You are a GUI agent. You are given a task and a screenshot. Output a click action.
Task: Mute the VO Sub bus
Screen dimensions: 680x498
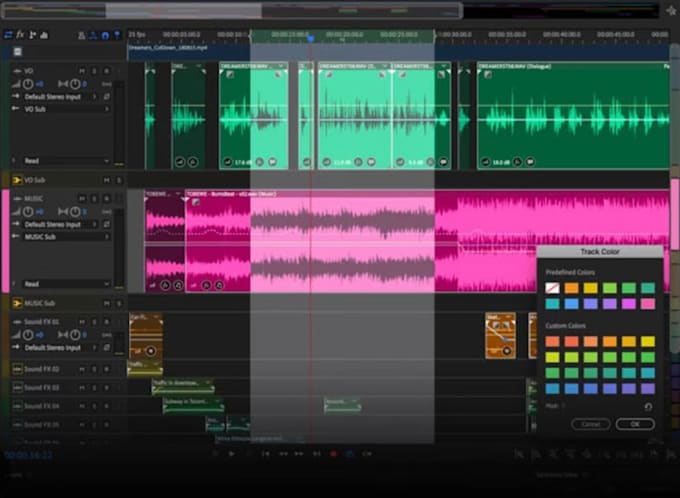[107, 180]
